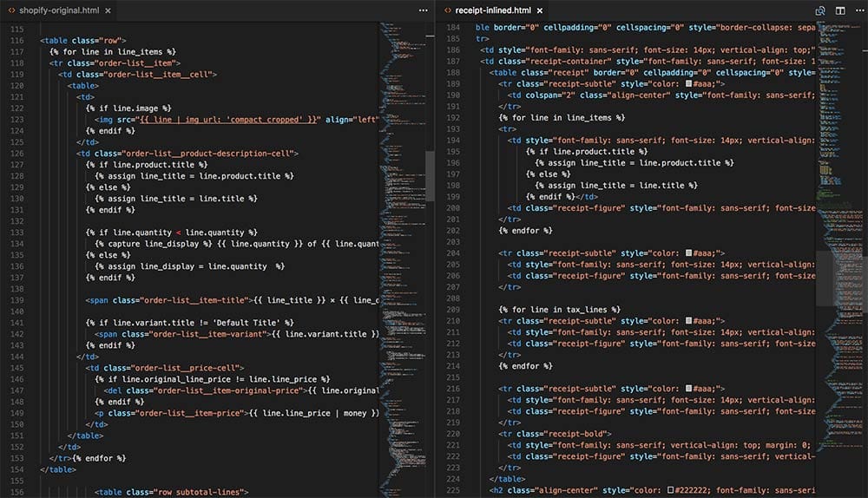Click '{% if line.image %}' on line 122
This screenshot has height=498, width=868.
(x=128, y=108)
